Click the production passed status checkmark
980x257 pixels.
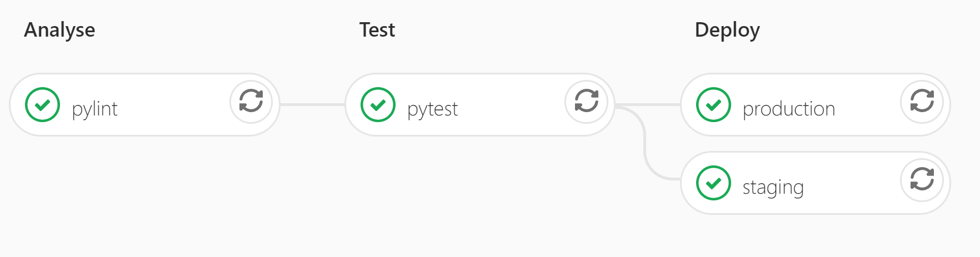713,105
